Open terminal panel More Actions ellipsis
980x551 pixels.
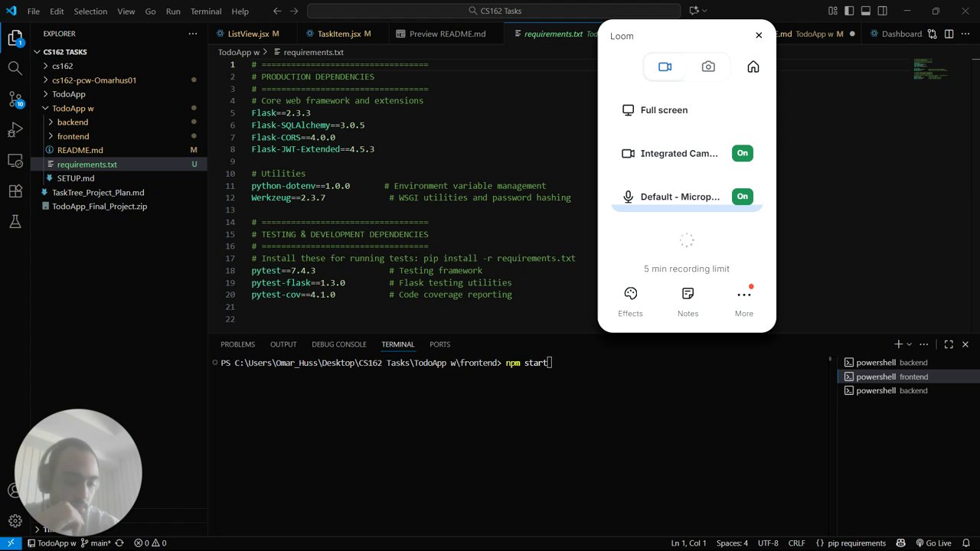[x=924, y=344]
